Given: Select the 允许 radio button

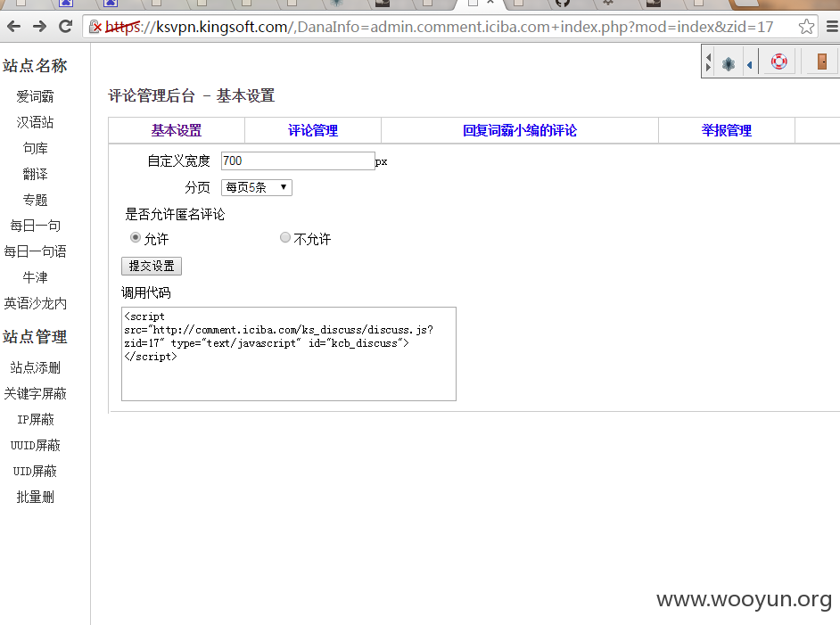Looking at the screenshot, I should [136, 237].
